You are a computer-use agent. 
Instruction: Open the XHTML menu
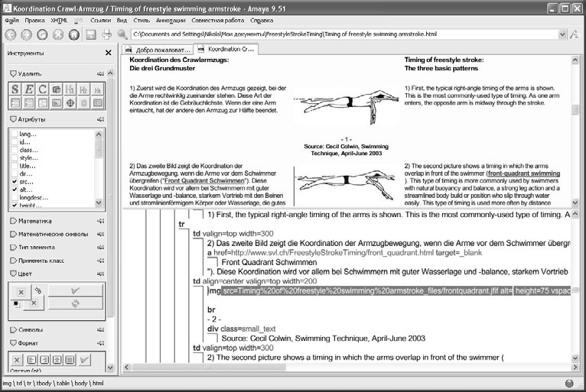click(59, 21)
